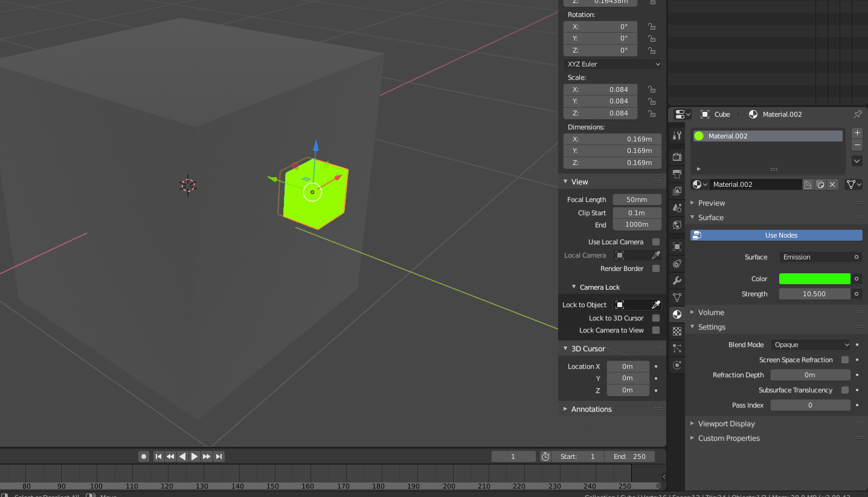
Task: Open the Render properties tab
Action: (677, 157)
